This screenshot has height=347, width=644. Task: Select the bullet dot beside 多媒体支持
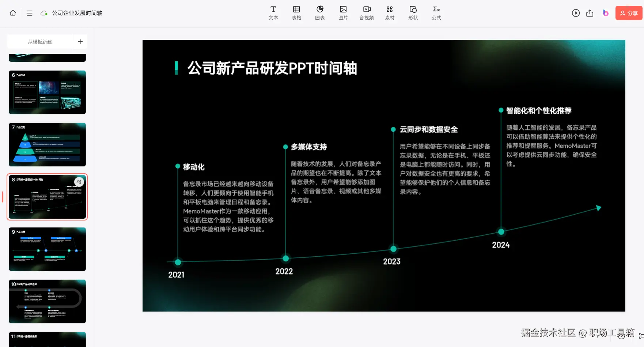point(285,147)
